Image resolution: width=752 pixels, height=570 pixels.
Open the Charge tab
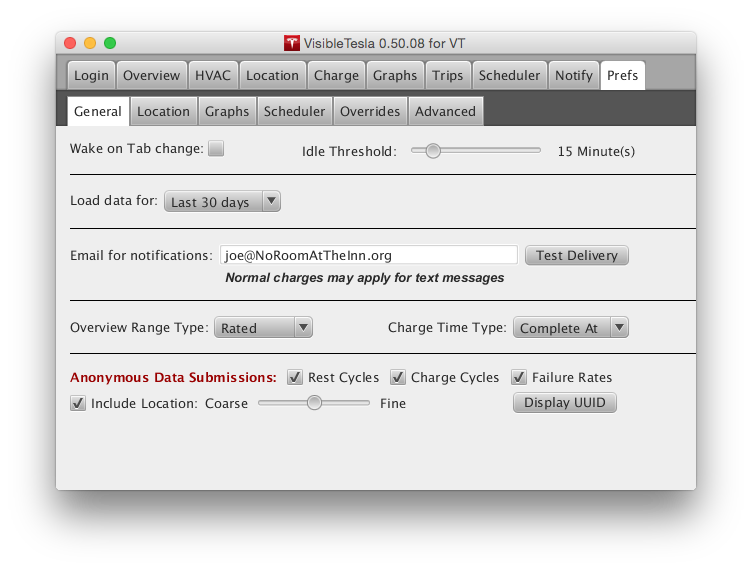(x=336, y=76)
